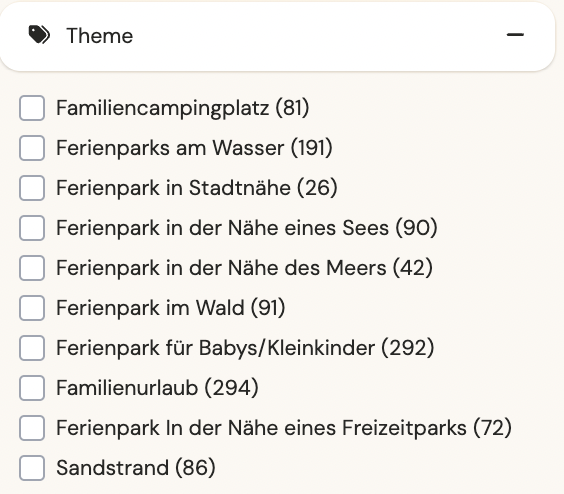Image resolution: width=564 pixels, height=494 pixels.
Task: Click the Familiencampingplatz (81) label
Action: point(182,108)
